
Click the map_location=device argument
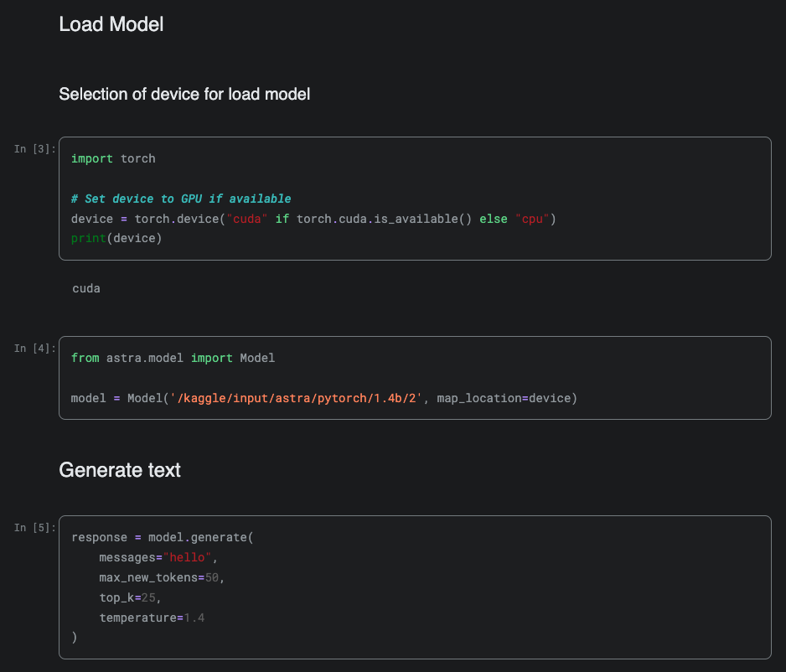pos(506,398)
